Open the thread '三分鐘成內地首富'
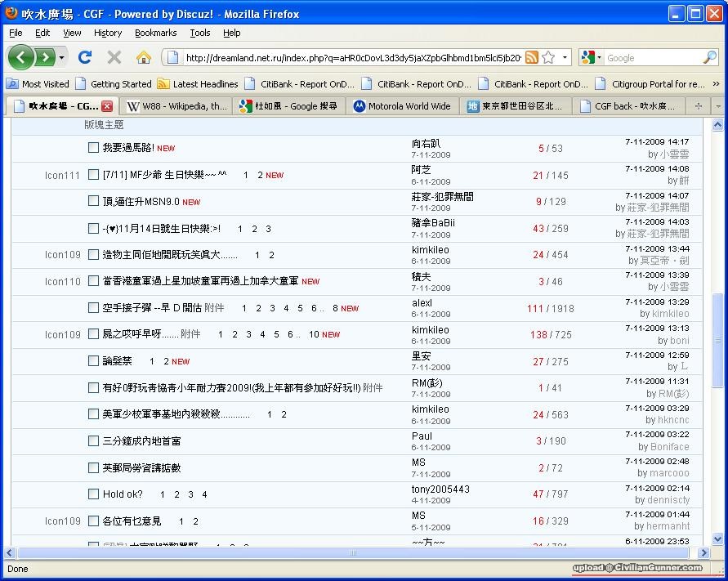 [141, 440]
